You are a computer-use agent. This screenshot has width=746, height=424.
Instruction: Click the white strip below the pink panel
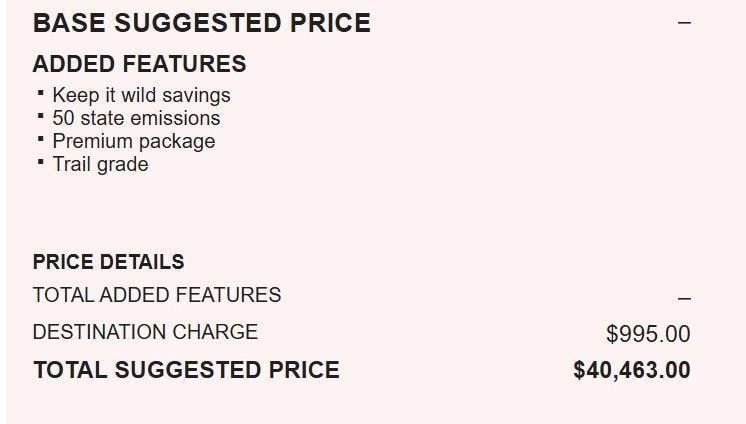coord(373,420)
